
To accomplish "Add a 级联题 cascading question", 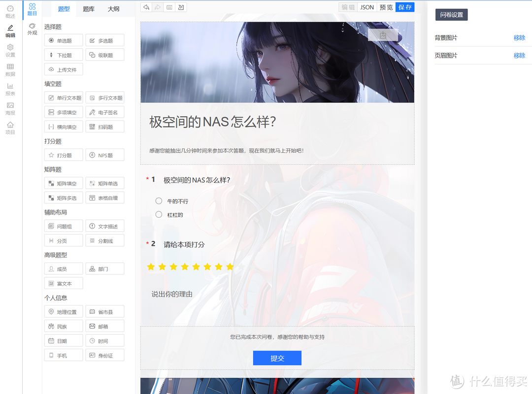I will (x=104, y=55).
